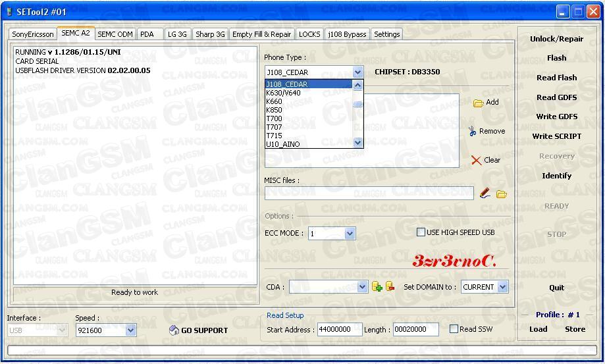Viewport: 605px width, 364px height.
Task: Select T700 in the phone list
Action: [309, 118]
